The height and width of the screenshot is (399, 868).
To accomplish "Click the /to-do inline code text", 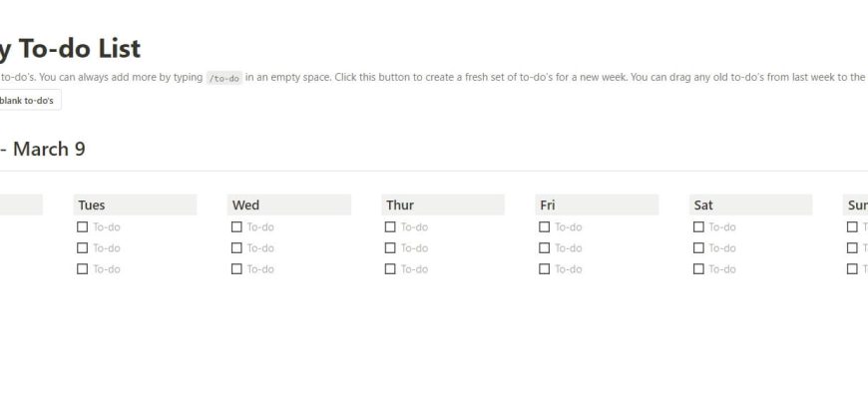I will pyautogui.click(x=223, y=78).
